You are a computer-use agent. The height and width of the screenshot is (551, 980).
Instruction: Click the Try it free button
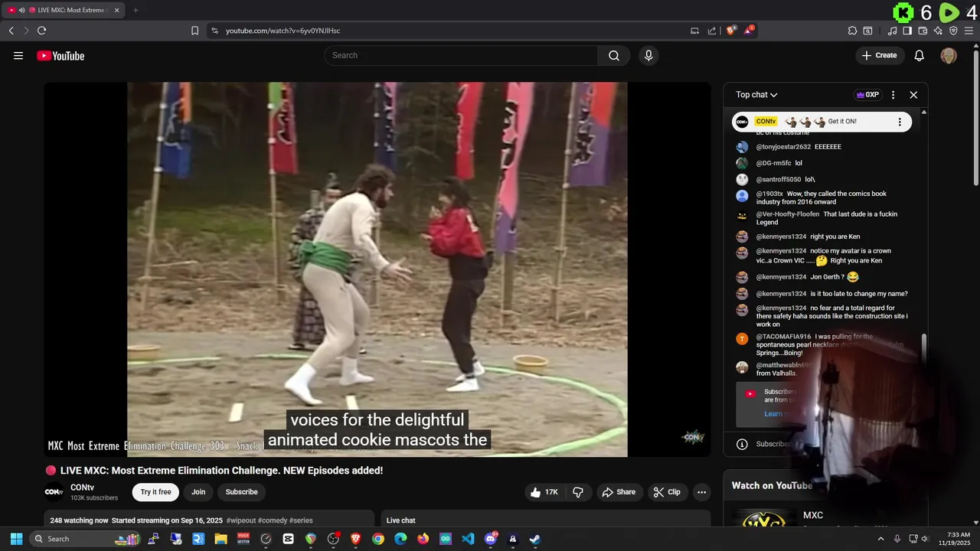point(155,492)
